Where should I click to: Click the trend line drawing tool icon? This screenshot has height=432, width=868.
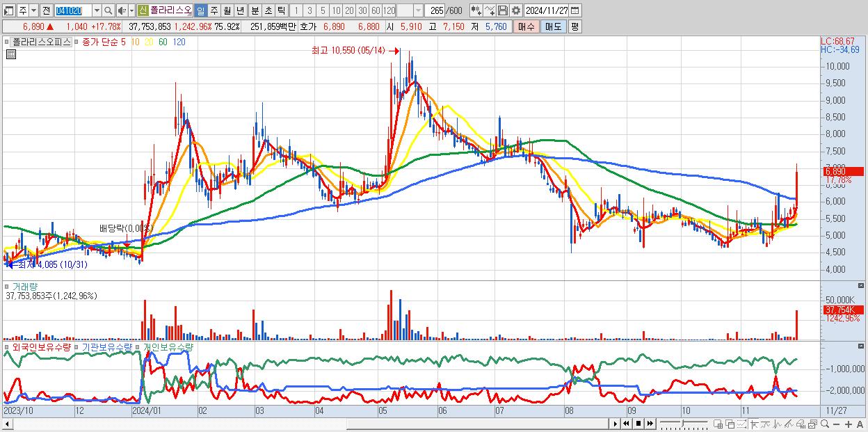766,424
